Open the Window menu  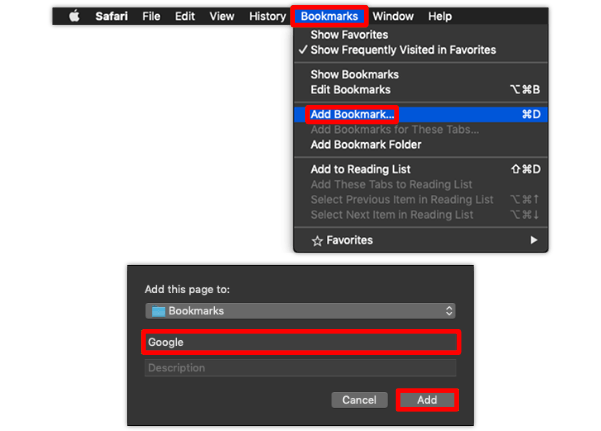[x=393, y=16]
